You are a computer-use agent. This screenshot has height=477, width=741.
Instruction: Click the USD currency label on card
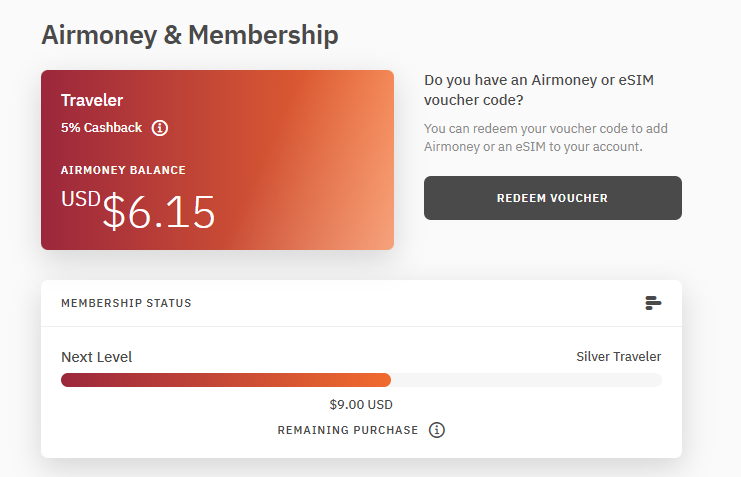(81, 199)
